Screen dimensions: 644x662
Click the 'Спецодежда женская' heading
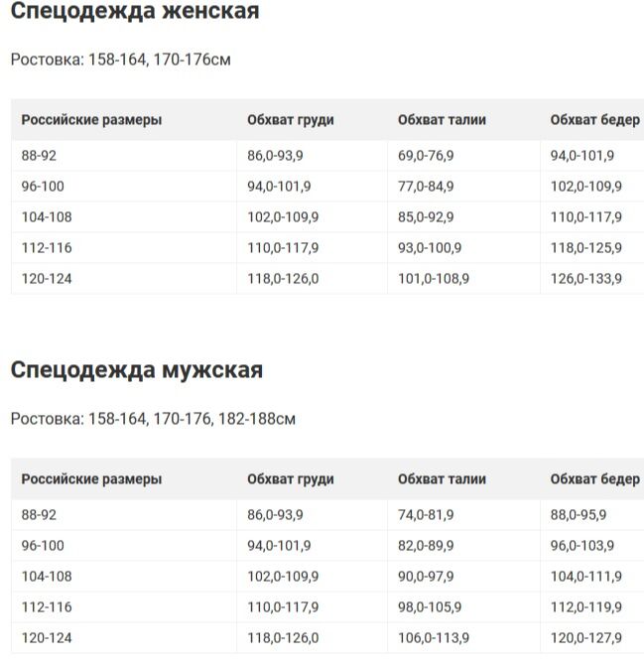tap(135, 11)
